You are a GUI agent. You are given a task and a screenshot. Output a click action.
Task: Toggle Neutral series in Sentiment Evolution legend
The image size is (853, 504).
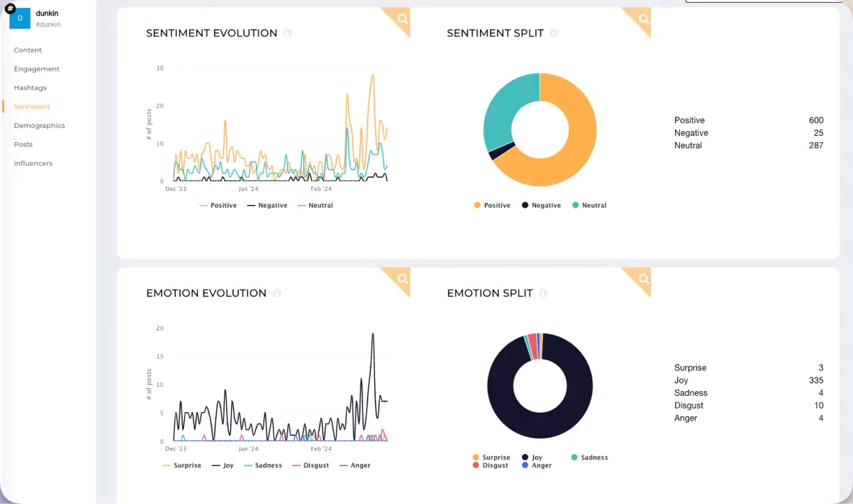tap(315, 205)
